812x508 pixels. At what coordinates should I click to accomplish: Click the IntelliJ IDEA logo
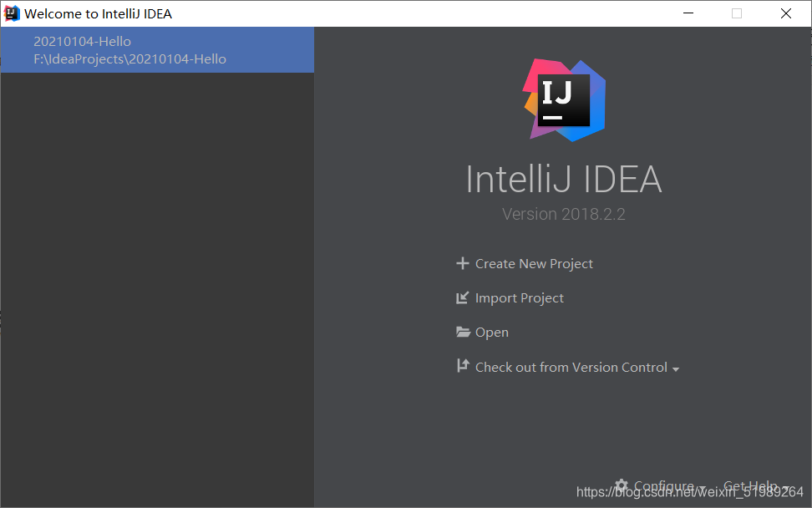coord(564,100)
